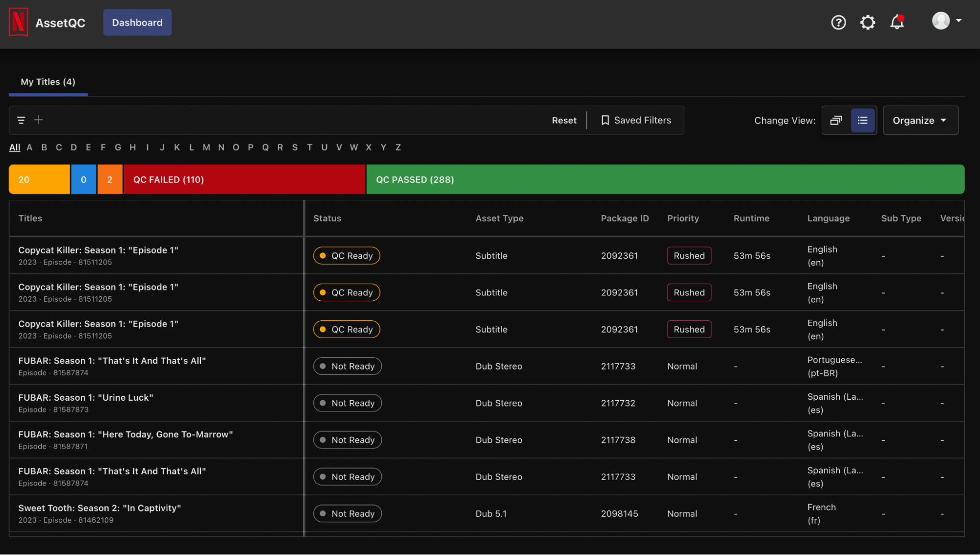Open the settings gear icon
Image resolution: width=980 pixels, height=555 pixels.
pos(868,22)
